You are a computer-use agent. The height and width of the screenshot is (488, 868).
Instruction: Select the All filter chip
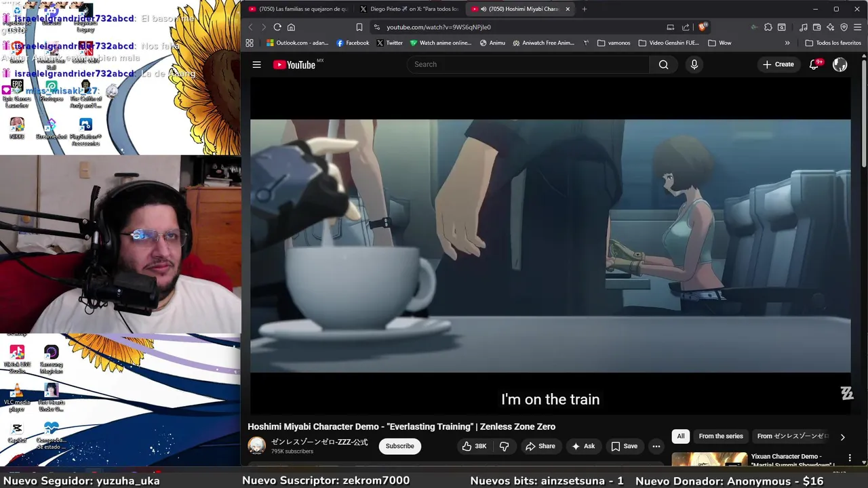click(x=681, y=436)
